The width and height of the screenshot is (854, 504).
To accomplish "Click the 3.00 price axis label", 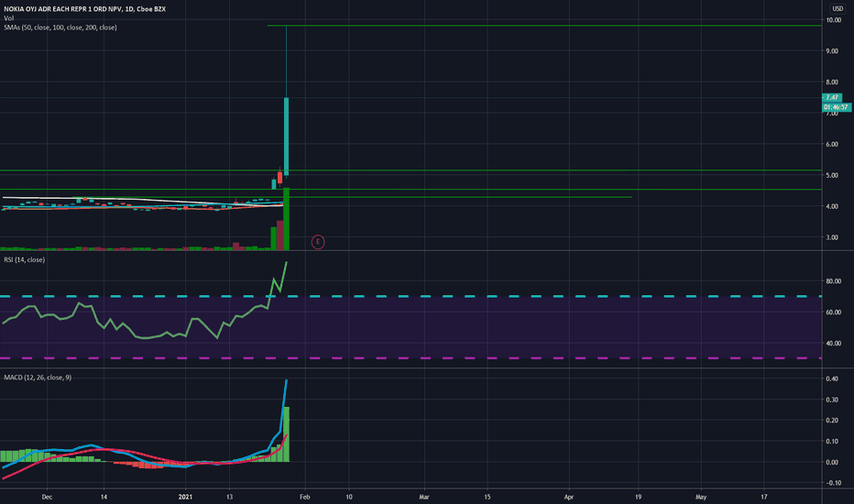I will 832,237.
